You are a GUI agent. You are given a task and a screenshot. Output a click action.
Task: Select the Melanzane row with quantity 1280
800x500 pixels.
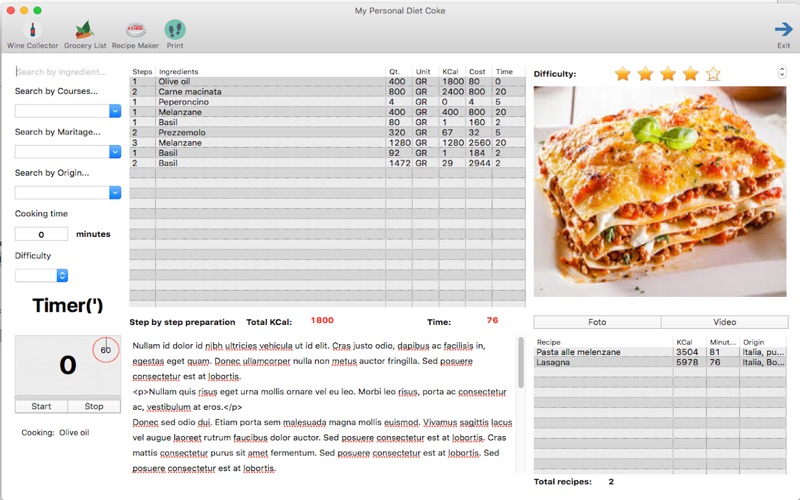coord(327,143)
